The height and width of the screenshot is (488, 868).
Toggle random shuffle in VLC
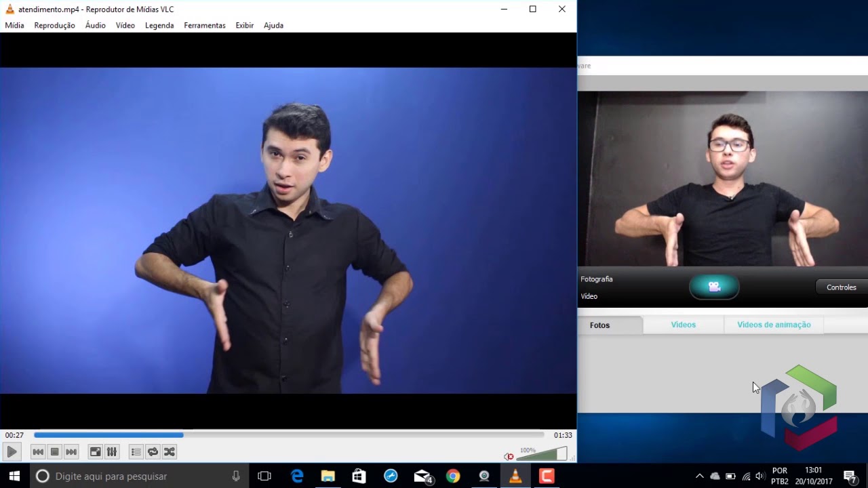tap(170, 451)
